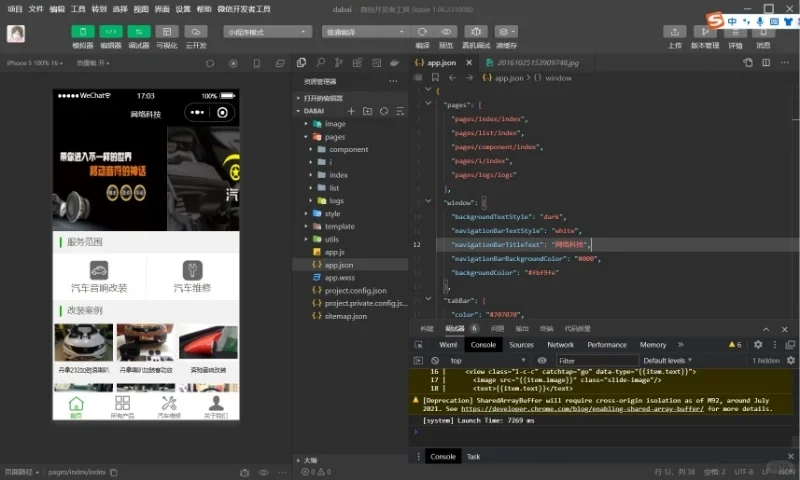Open the Default levels dropdown

click(667, 360)
